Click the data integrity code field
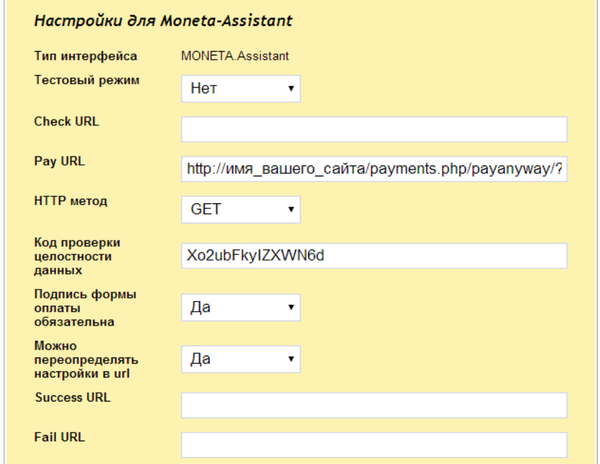Image resolution: width=600 pixels, height=464 pixels. (374, 256)
